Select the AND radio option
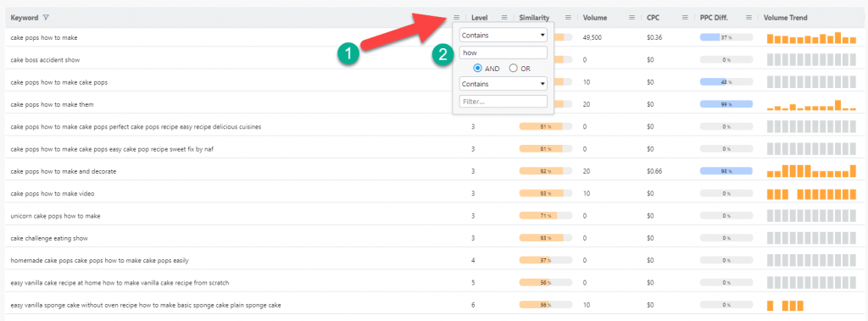Viewport: 868px width, 321px height. point(478,68)
